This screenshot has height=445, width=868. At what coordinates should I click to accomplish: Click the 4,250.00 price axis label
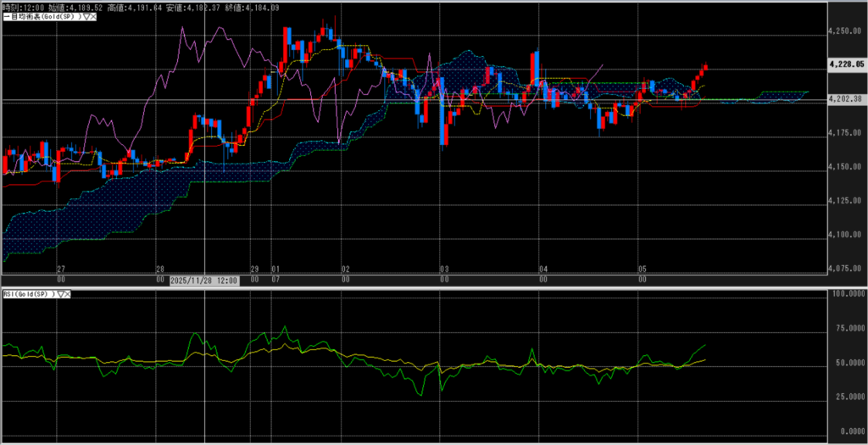point(843,31)
